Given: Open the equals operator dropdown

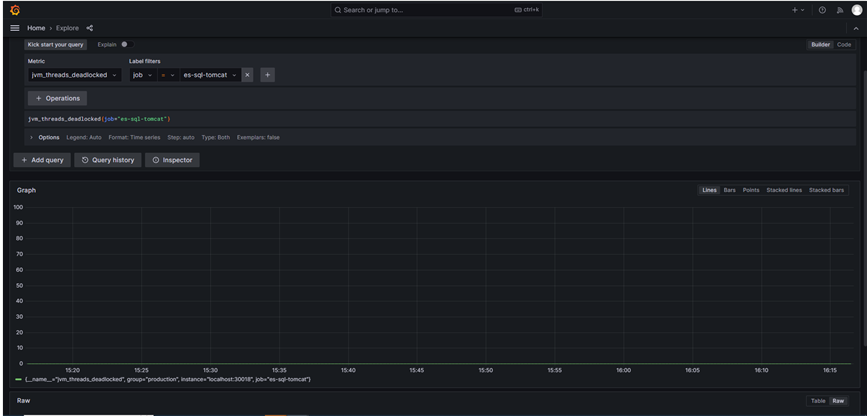Looking at the screenshot, I should [168, 75].
